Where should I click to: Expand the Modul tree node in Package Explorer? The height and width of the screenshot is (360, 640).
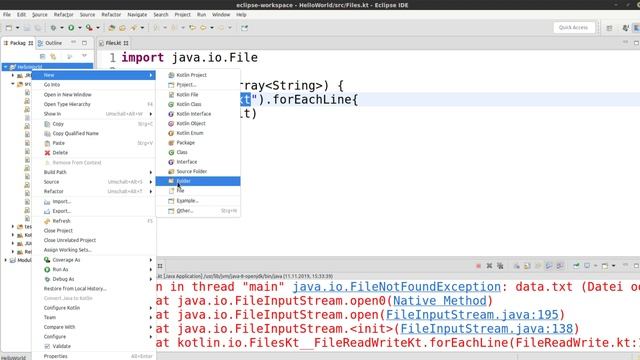tap(6, 260)
